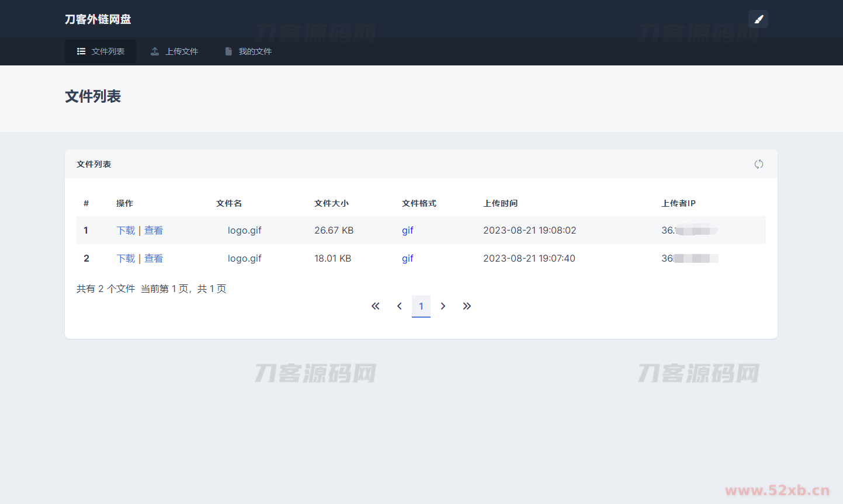Click the 上传时间 column header
Viewport: 843px width, 504px height.
tap(500, 203)
